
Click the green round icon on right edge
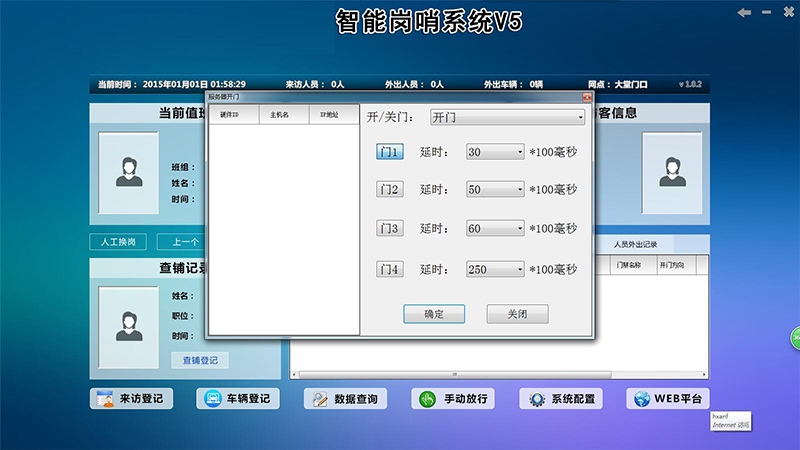[795, 338]
